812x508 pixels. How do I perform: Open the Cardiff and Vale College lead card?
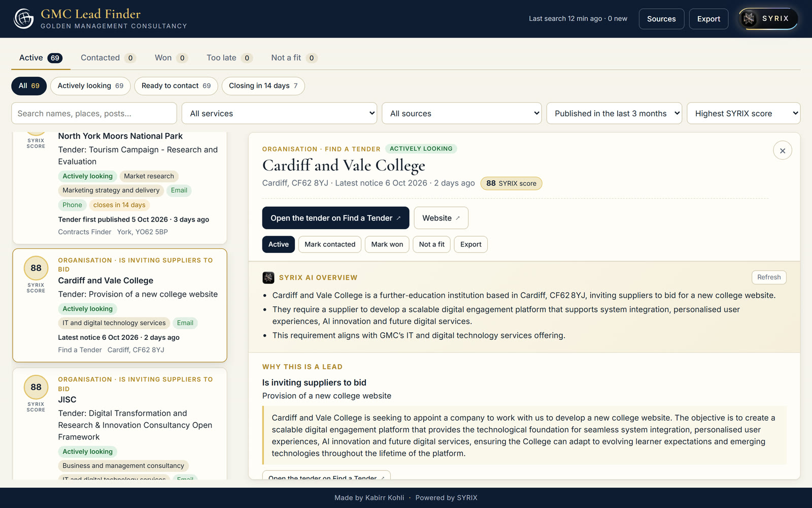pos(120,305)
